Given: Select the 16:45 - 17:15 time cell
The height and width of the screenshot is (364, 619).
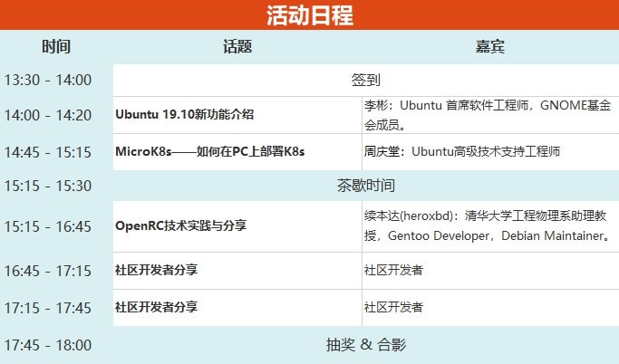Looking at the screenshot, I should (x=48, y=271).
